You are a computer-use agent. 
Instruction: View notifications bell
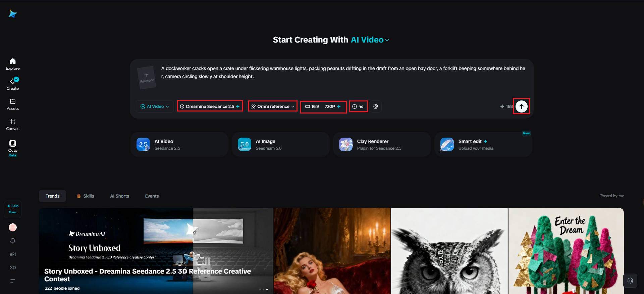point(12,241)
